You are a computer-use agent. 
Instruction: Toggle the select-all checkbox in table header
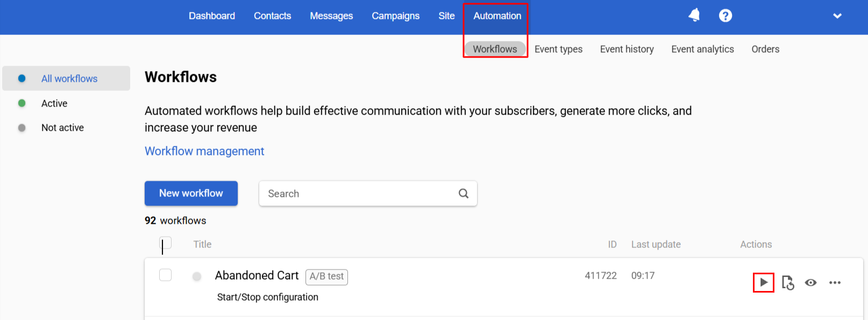pos(166,243)
